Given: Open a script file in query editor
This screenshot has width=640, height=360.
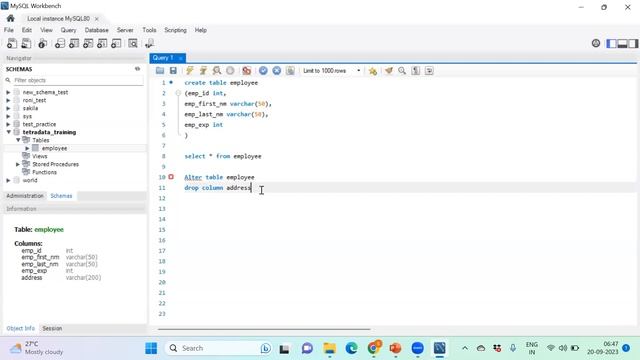Looking at the screenshot, I should click(160, 71).
